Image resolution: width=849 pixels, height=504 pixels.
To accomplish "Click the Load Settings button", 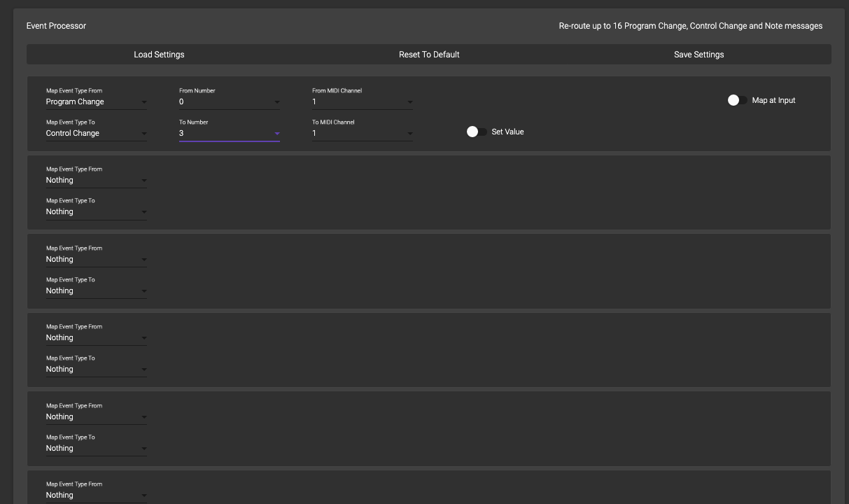I will point(159,54).
